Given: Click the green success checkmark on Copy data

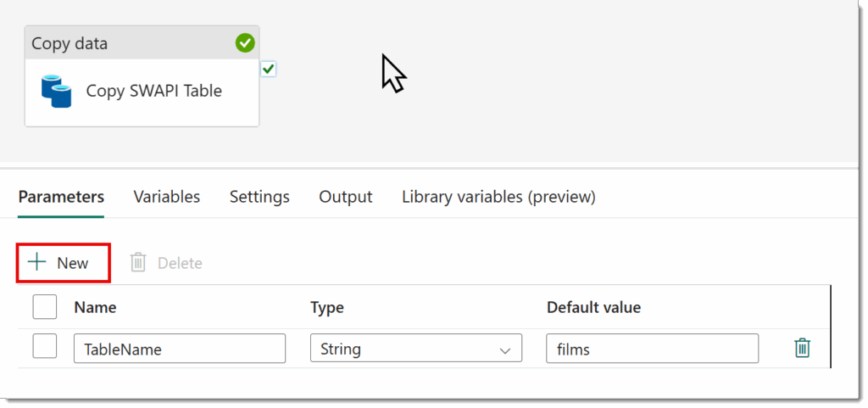Looking at the screenshot, I should [x=245, y=43].
